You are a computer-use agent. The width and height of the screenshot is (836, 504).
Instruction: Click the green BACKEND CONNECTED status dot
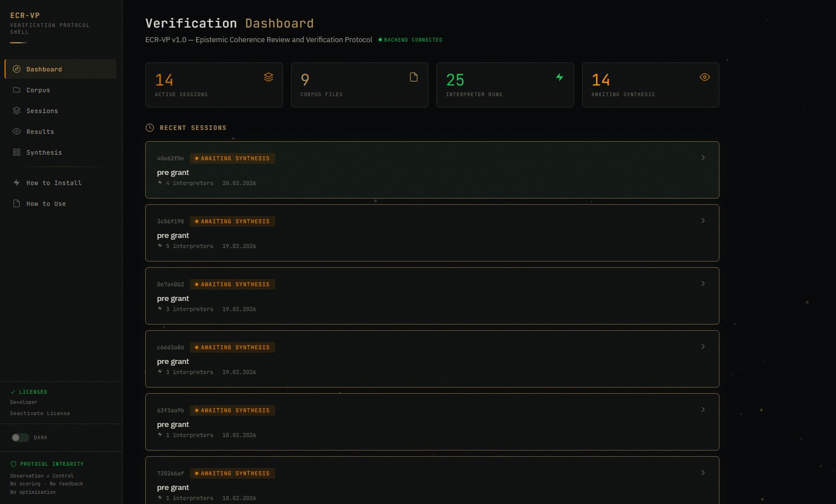click(379, 40)
